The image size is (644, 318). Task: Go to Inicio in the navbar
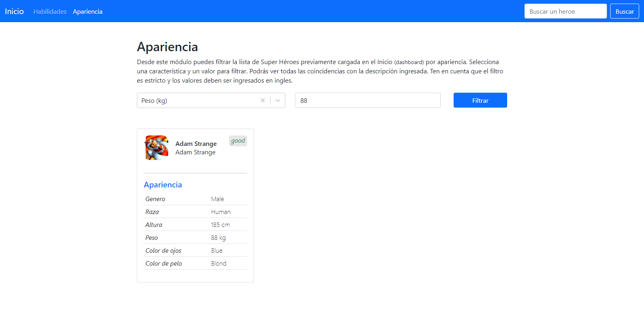pos(14,11)
